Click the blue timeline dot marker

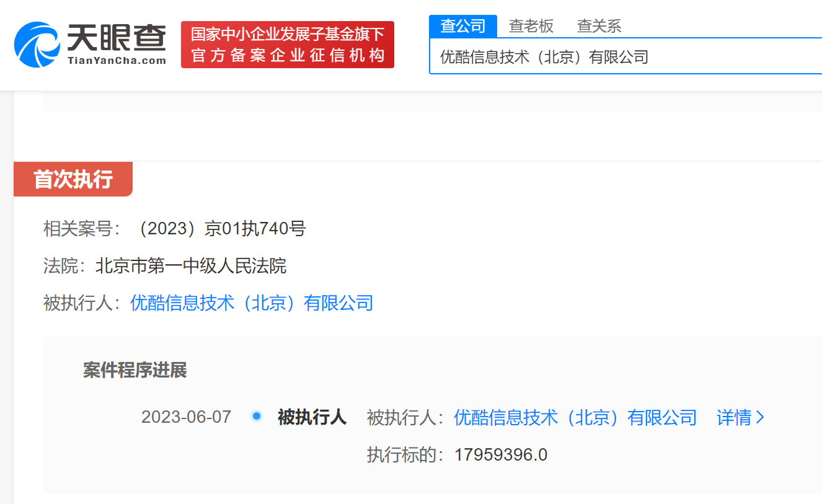(x=257, y=417)
